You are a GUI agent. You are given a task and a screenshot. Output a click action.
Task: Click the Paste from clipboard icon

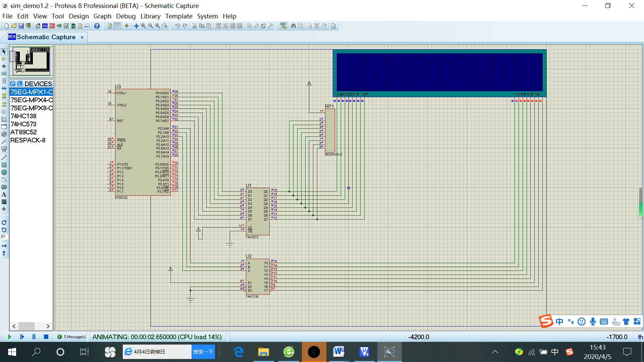tap(209, 26)
